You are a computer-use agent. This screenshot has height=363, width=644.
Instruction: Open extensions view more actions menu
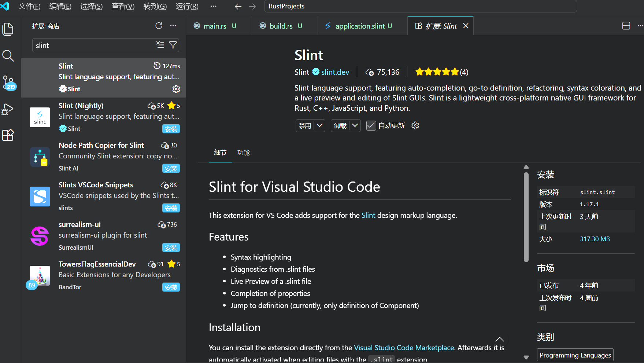point(173,26)
